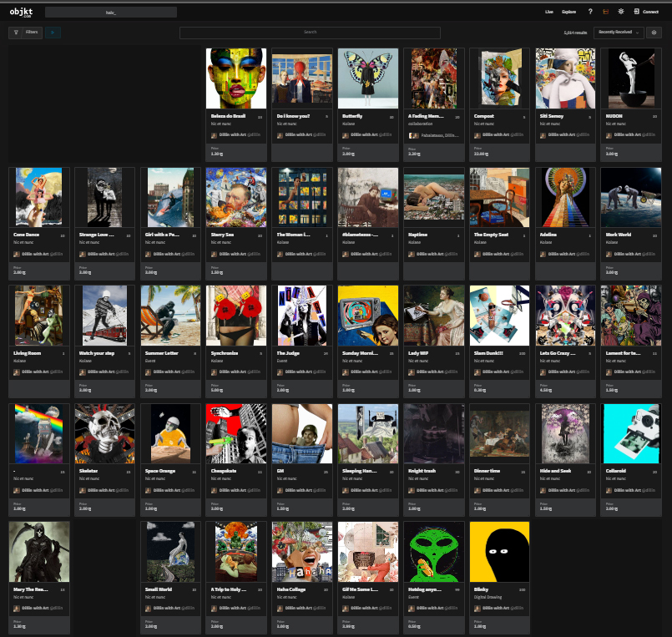Viewport: 672px width, 637px height.
Task: Open the Explore menu item
Action: click(x=568, y=12)
